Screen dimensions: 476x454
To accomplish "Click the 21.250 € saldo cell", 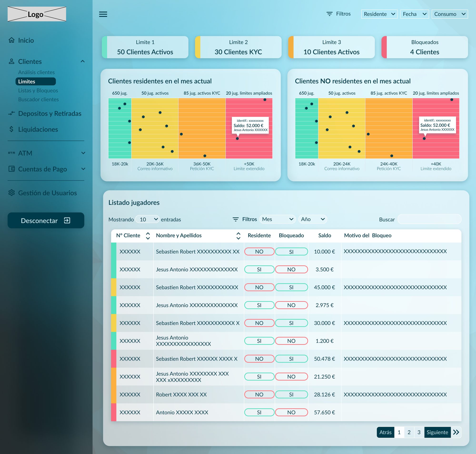I will point(324,377).
